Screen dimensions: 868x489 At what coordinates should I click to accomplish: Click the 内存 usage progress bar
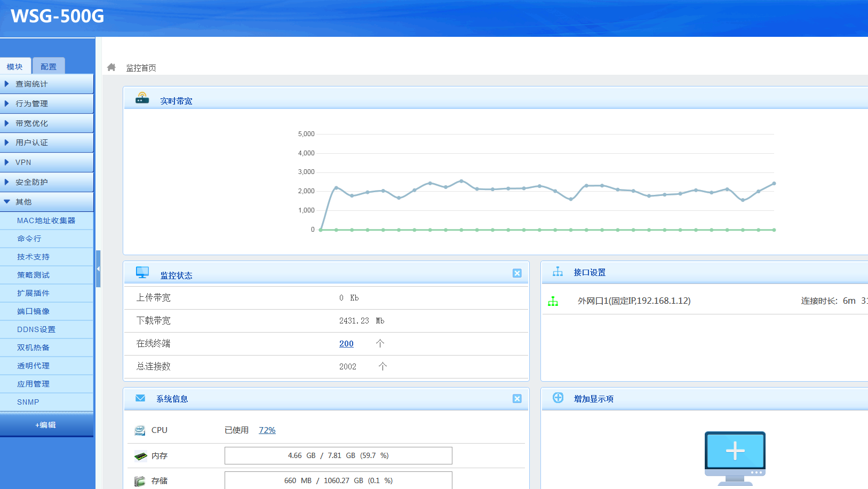[x=338, y=456]
